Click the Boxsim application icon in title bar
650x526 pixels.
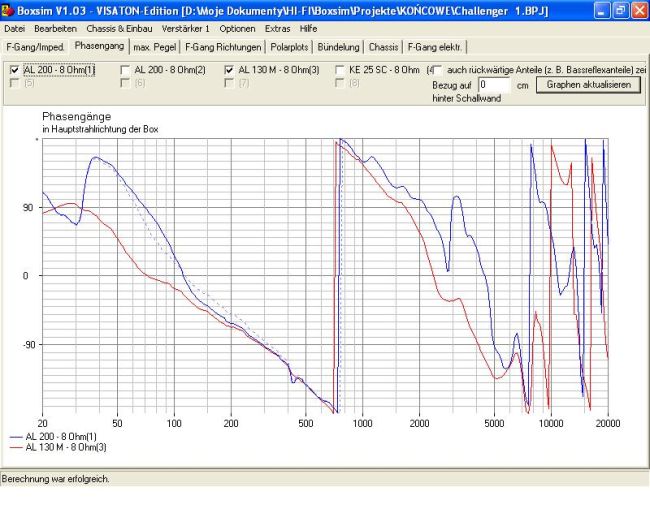pyautogui.click(x=7, y=10)
